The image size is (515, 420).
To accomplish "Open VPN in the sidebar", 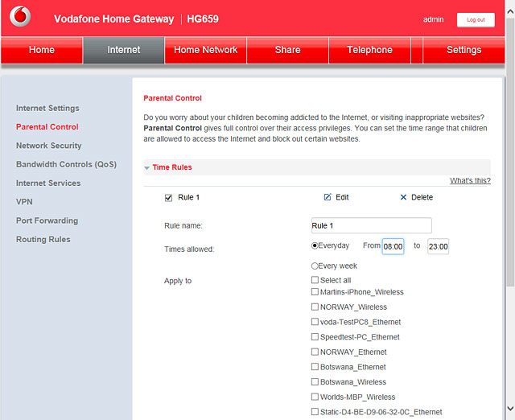I will pyautogui.click(x=24, y=202).
